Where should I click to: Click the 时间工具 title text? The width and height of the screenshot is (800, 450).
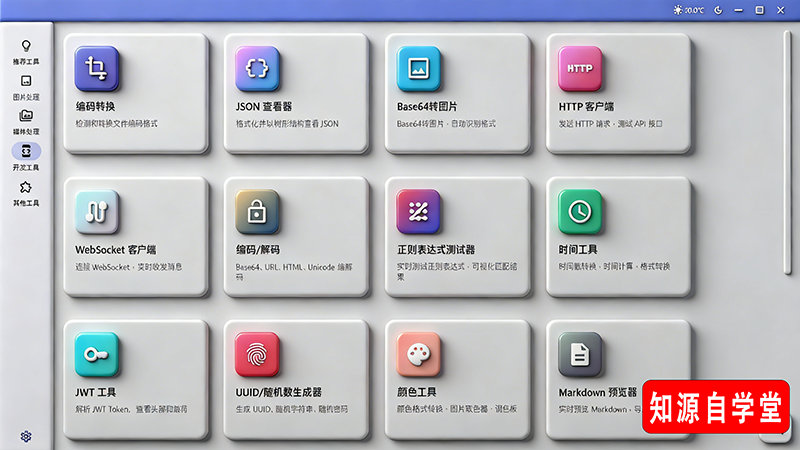point(578,249)
